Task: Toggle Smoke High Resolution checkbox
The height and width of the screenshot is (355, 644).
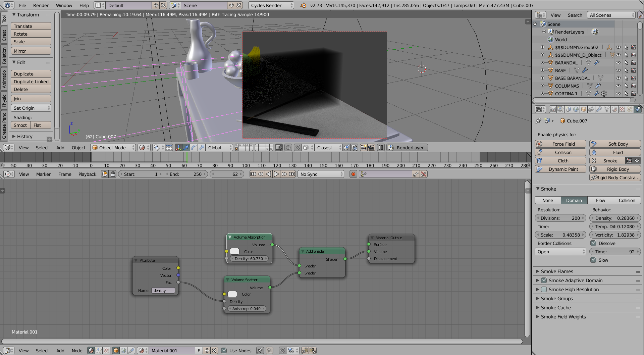Action: (x=544, y=290)
